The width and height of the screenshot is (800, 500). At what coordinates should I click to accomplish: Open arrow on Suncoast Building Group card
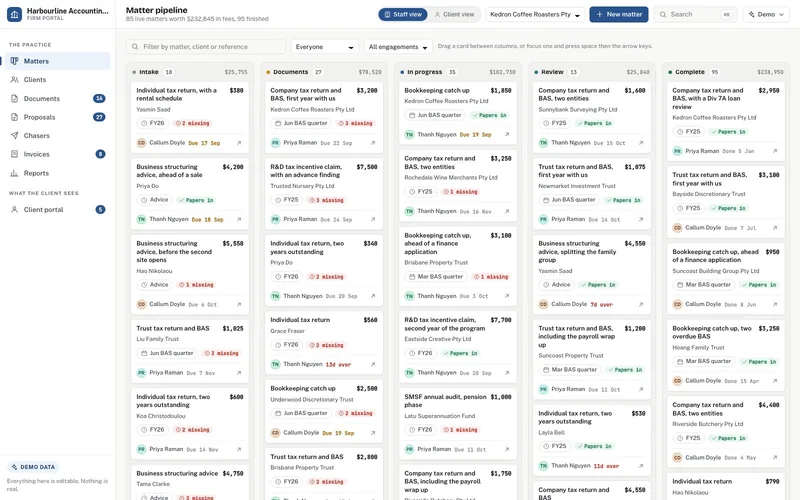775,304
